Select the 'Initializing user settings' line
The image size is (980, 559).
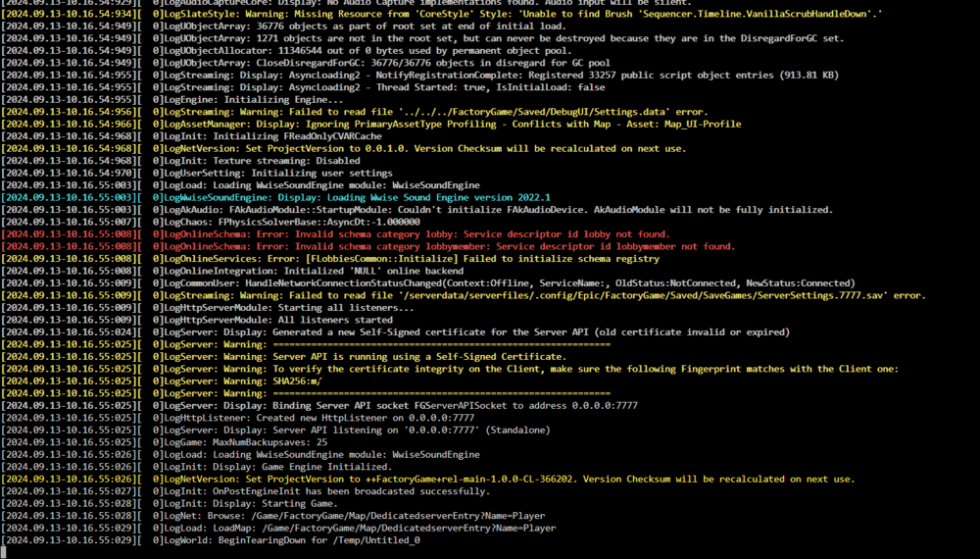197,173
